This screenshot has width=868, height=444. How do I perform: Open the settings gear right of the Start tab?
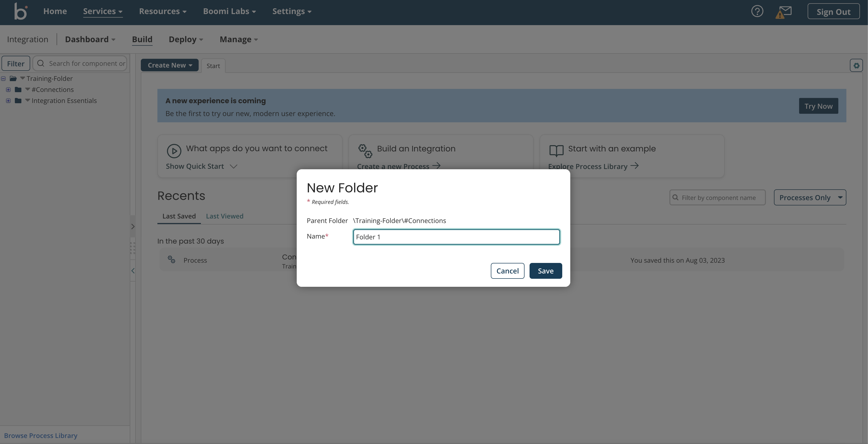coord(856,65)
